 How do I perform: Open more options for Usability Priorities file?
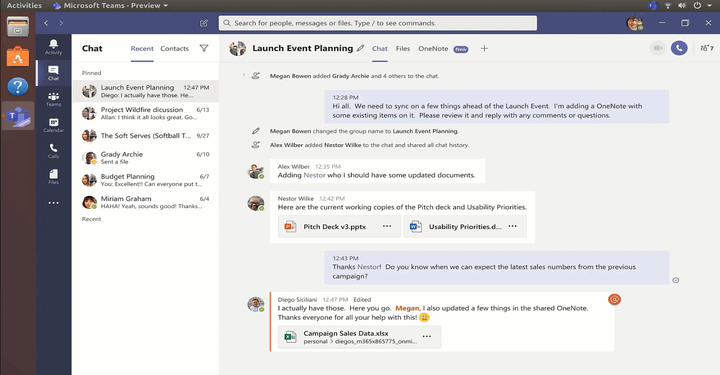(512, 226)
